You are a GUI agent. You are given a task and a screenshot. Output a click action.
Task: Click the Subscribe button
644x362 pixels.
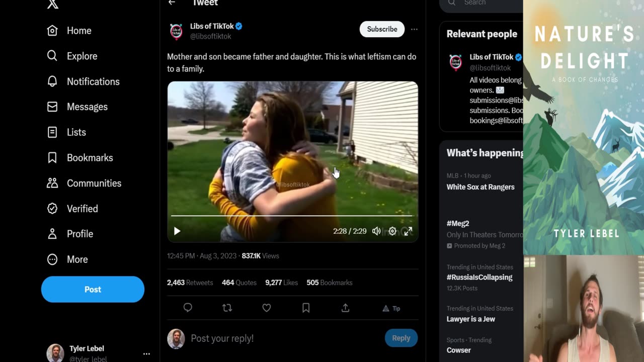[382, 29]
